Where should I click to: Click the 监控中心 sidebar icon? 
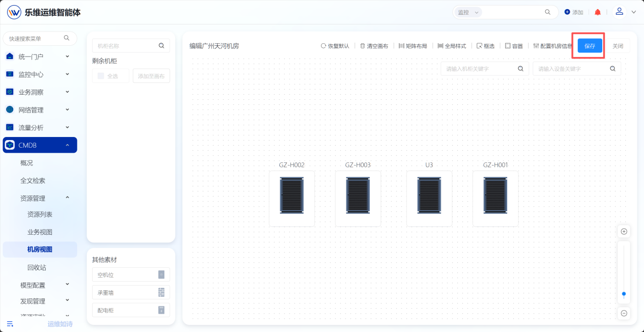(10, 74)
